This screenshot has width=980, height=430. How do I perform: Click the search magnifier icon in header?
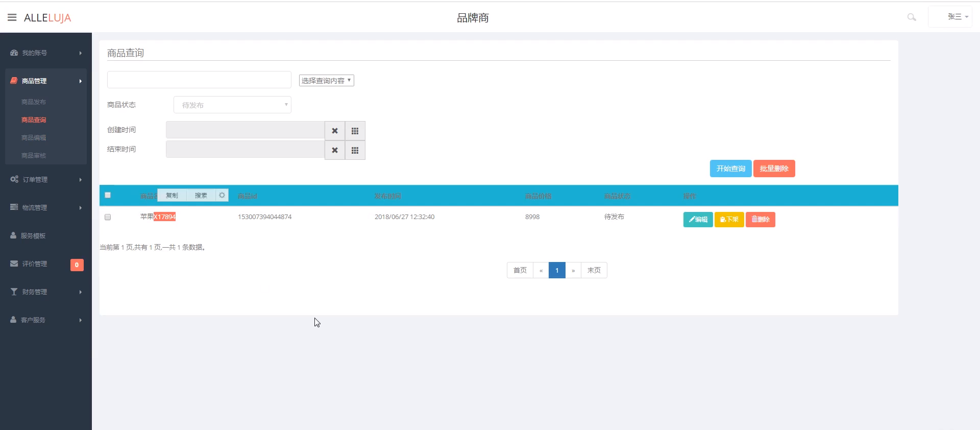point(912,17)
